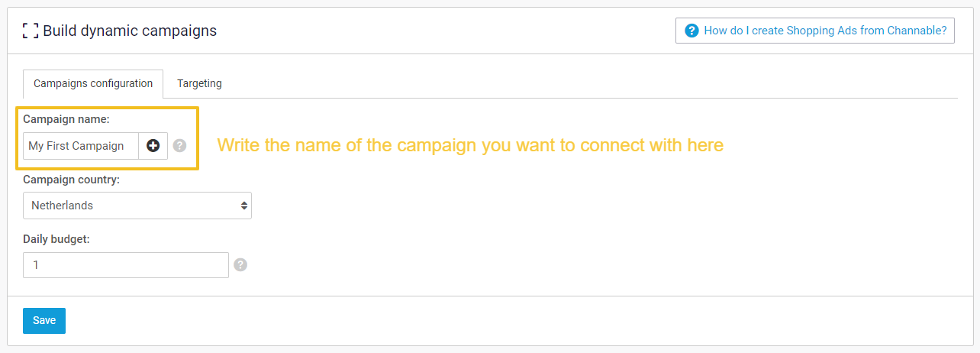Click the 'Daily budget:' label
Image resolution: width=980 pixels, height=353 pixels.
(56, 239)
